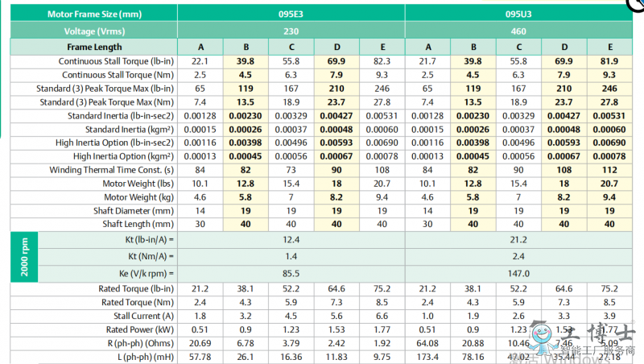Click row label 'Standard (3) Peak Torque Max (Nm)'
Screen dimensions: 644x364
click(x=107, y=102)
